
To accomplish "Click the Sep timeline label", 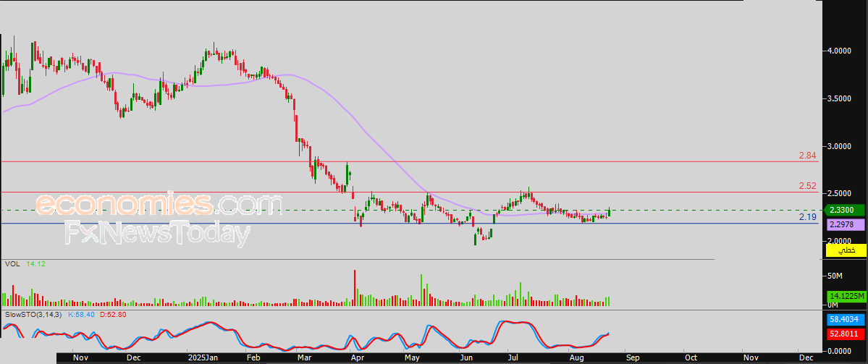I will pyautogui.click(x=633, y=358).
